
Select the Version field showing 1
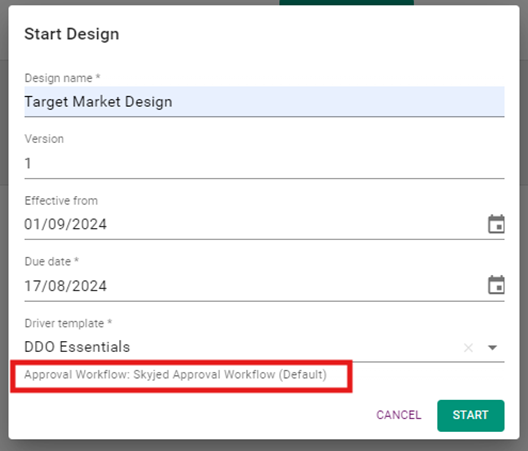264,163
